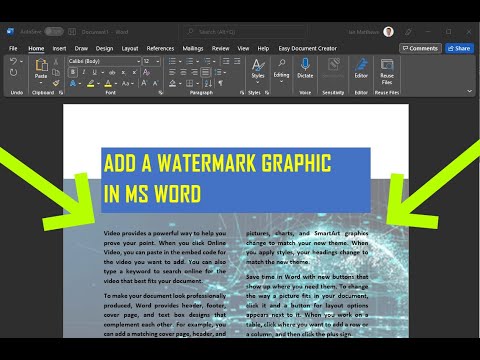Cut selection with the scissors icon
Viewport: 480px width, 360px height.
coord(56,62)
